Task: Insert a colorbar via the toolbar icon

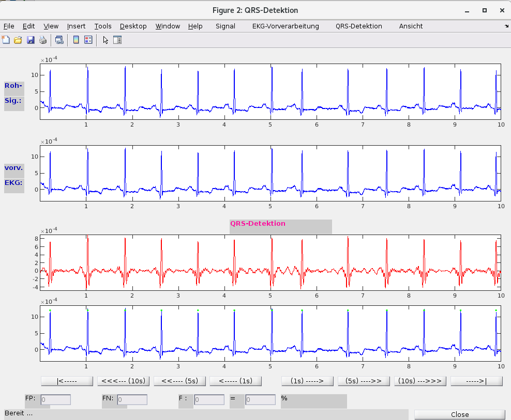Action: [x=76, y=40]
